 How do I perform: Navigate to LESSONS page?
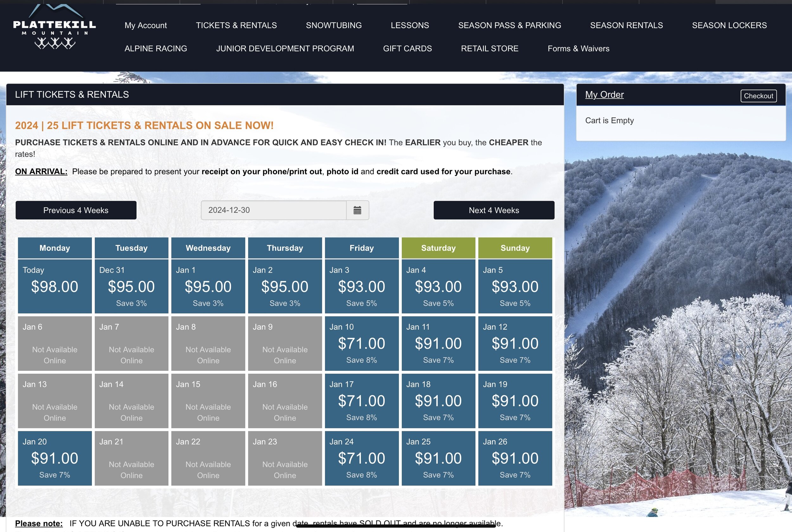coord(410,25)
